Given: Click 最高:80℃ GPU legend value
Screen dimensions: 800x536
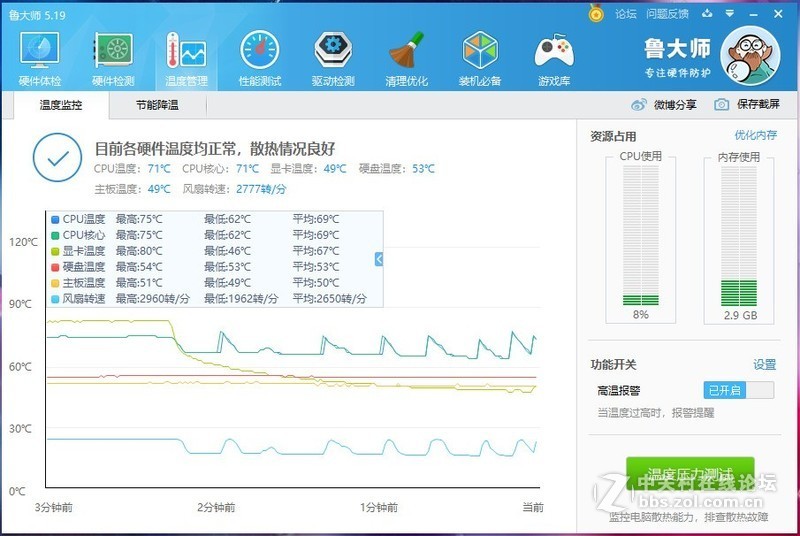Looking at the screenshot, I should click(139, 251).
